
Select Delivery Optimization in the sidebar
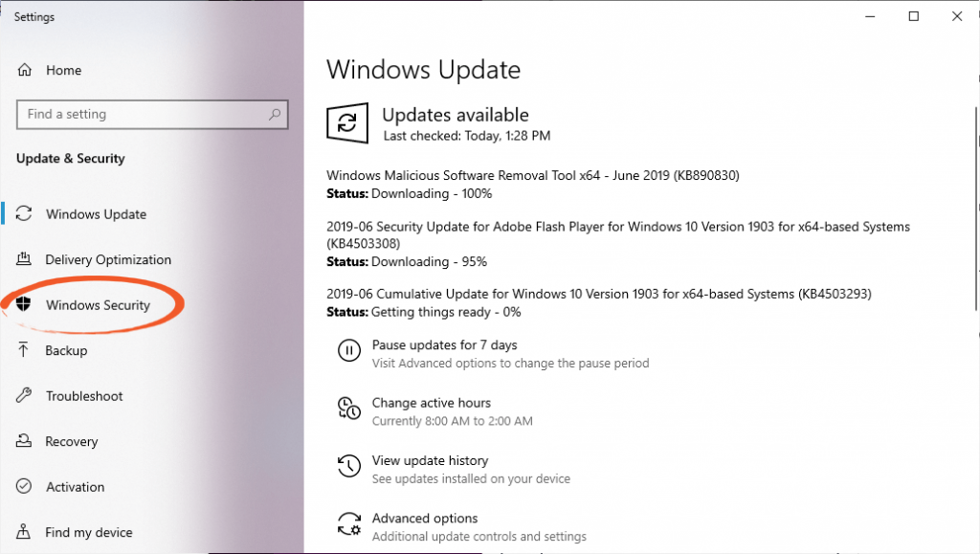108,259
